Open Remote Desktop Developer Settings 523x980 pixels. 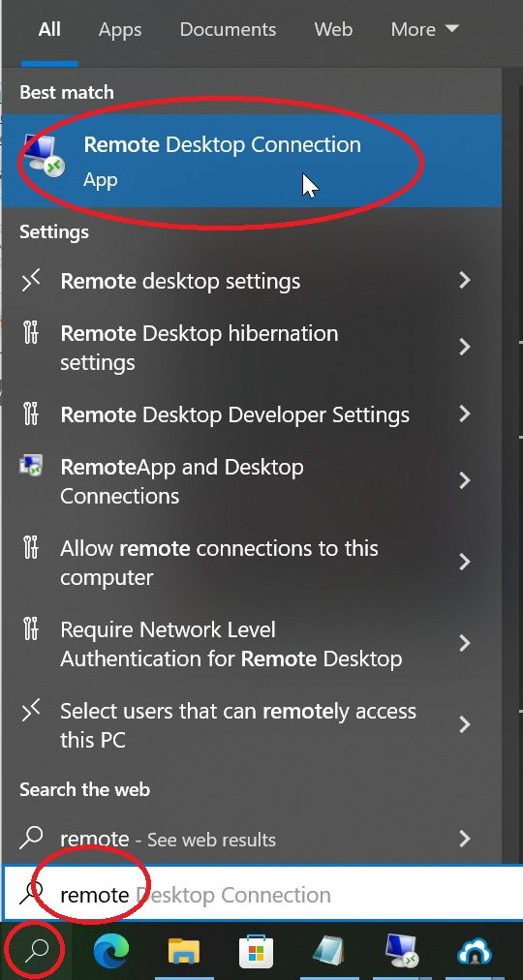tap(251, 414)
